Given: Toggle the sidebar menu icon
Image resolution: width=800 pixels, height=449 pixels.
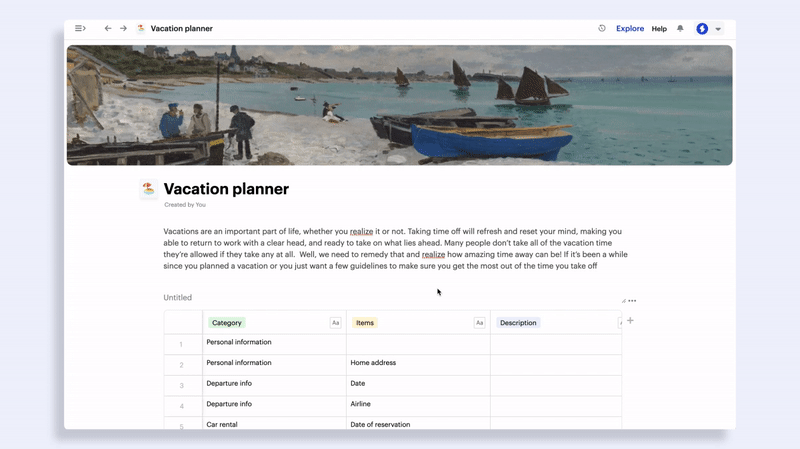Looking at the screenshot, I should coord(80,29).
